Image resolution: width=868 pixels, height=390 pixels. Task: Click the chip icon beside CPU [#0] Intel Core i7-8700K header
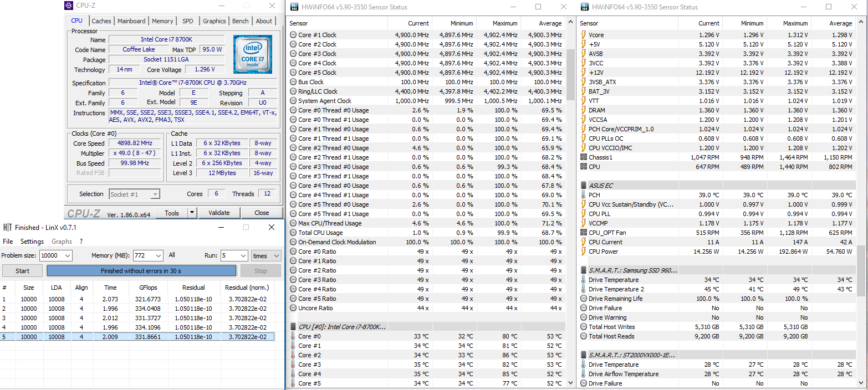click(293, 327)
